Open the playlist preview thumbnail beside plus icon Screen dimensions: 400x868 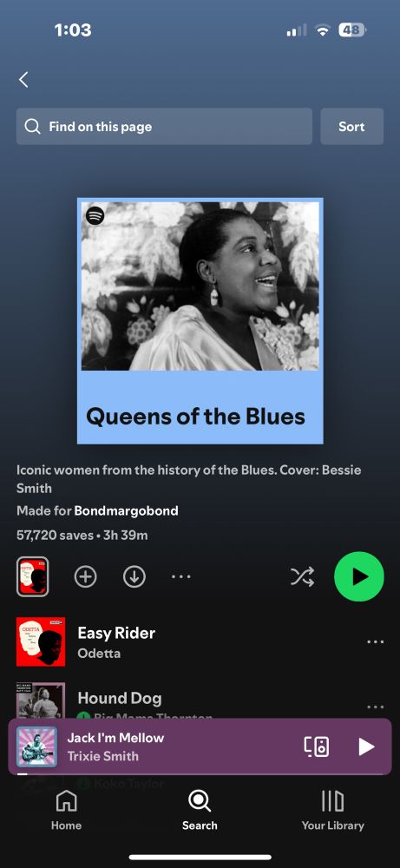(x=33, y=577)
